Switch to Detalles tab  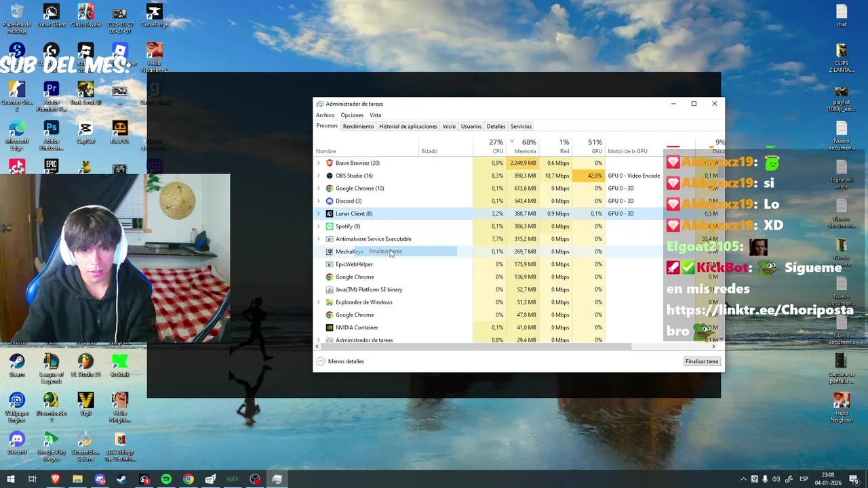(496, 127)
